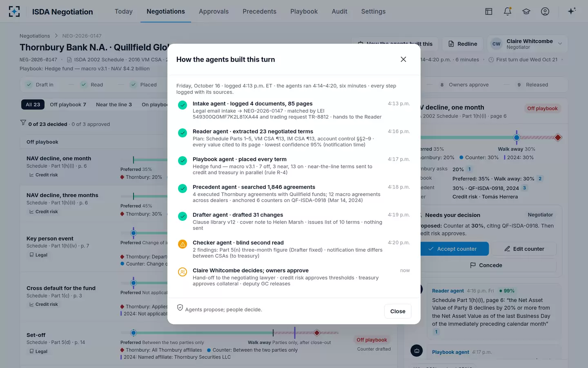Click the Playbook agent step check icon

(x=183, y=161)
